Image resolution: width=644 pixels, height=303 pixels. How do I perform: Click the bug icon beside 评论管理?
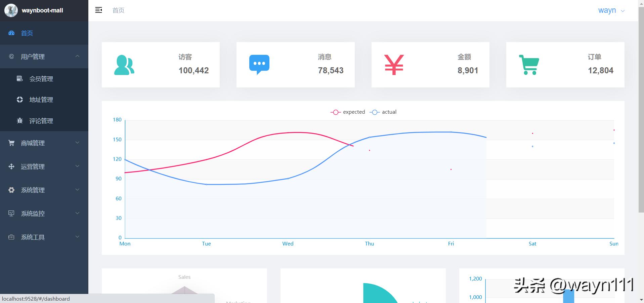click(20, 121)
